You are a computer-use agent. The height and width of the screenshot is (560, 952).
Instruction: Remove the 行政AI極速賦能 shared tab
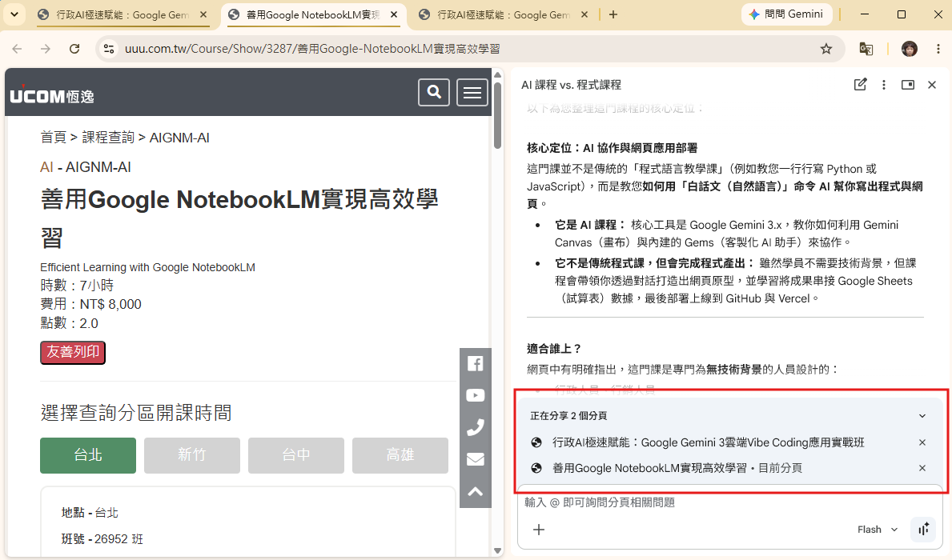tap(922, 442)
